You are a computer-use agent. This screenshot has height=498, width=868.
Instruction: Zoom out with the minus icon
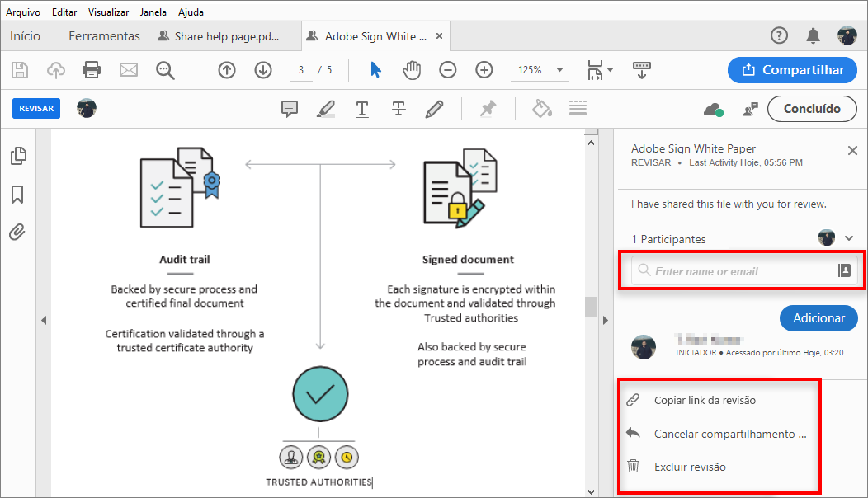coord(448,70)
